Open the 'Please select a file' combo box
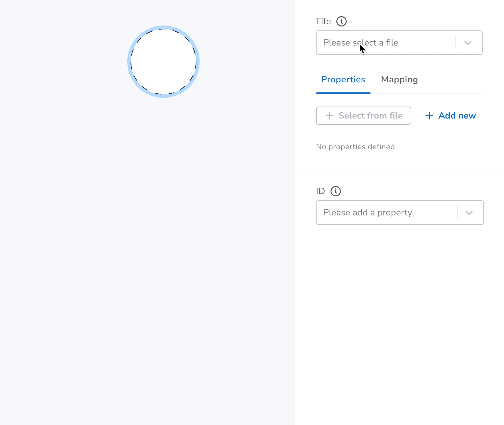Image resolution: width=504 pixels, height=425 pixels. coord(399,43)
